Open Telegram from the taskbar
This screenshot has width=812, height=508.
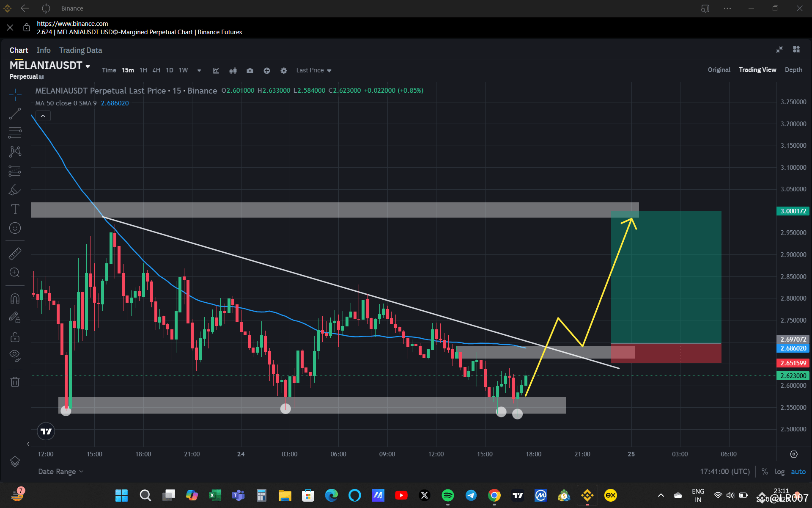[x=471, y=495]
